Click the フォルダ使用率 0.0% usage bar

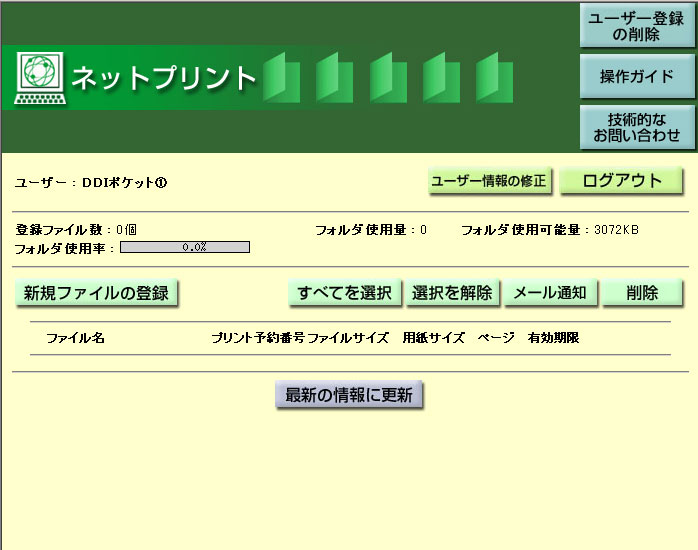185,247
